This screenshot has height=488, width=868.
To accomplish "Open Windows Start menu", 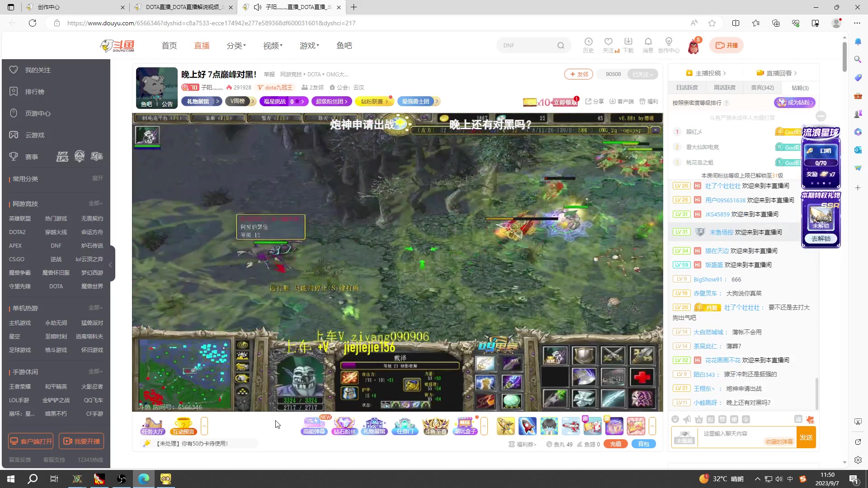I will 11,479.
